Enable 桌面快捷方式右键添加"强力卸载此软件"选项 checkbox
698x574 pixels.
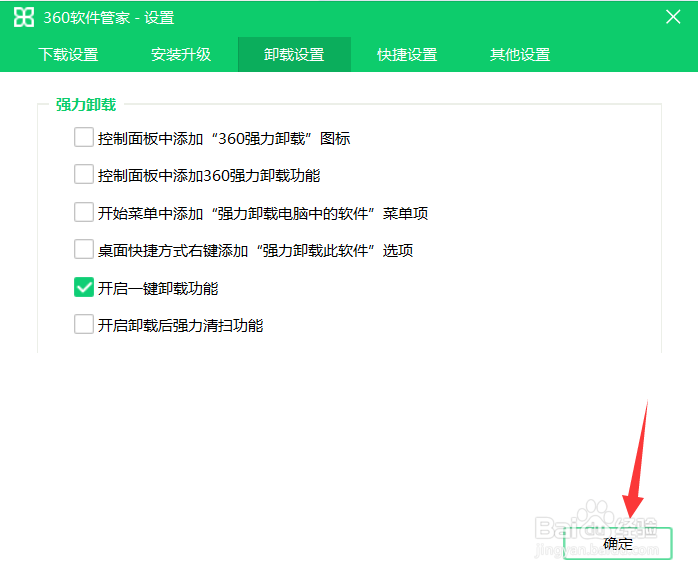pyautogui.click(x=84, y=249)
